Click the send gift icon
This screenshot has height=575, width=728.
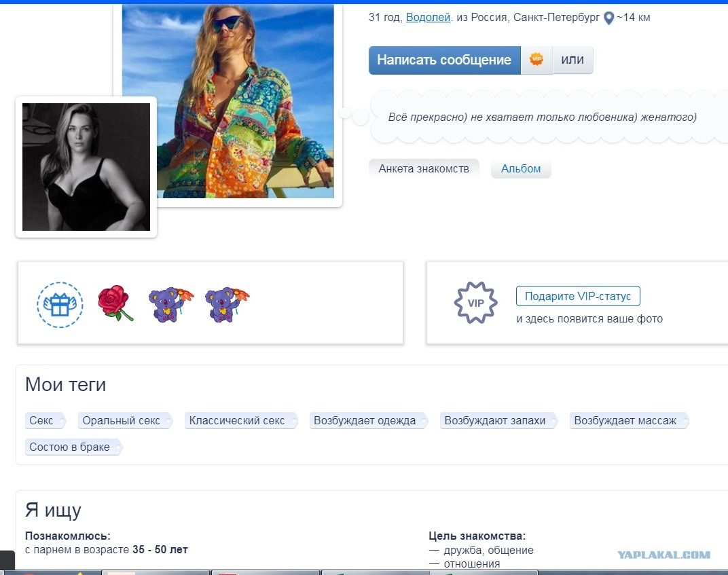click(x=60, y=305)
